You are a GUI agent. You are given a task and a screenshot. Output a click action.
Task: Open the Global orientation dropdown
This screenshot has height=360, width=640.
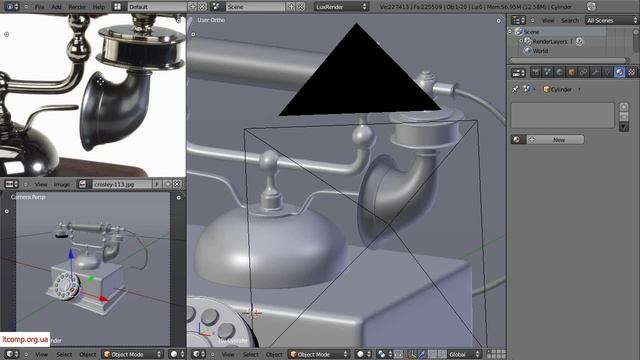point(463,354)
